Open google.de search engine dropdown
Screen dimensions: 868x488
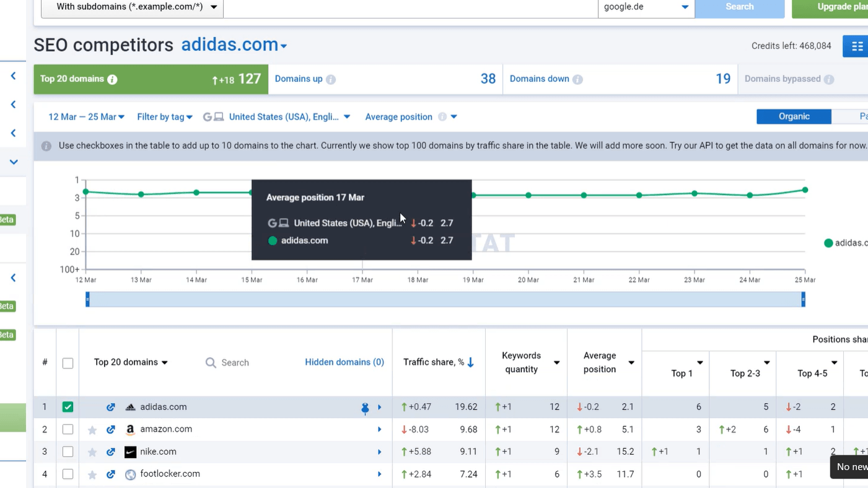646,7
